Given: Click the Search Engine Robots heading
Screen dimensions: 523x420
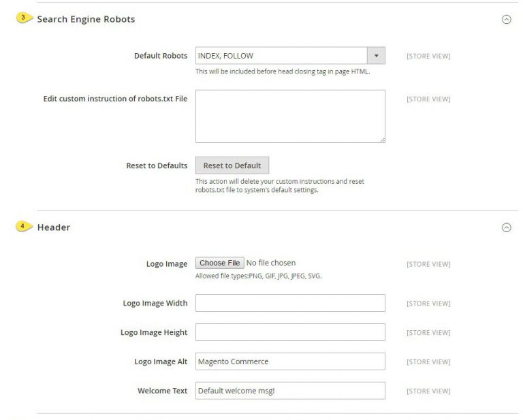Looking at the screenshot, I should click(x=86, y=19).
